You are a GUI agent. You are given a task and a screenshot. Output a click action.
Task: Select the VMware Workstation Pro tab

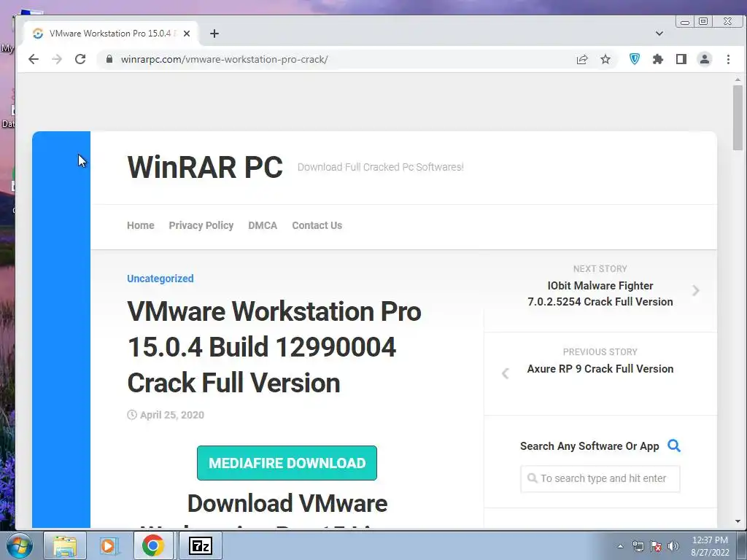(111, 34)
